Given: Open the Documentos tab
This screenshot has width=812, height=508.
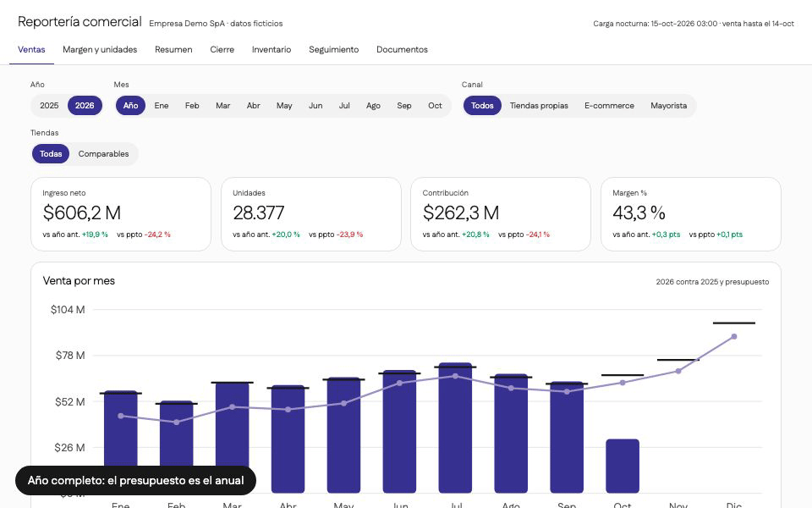Looking at the screenshot, I should click(x=402, y=50).
